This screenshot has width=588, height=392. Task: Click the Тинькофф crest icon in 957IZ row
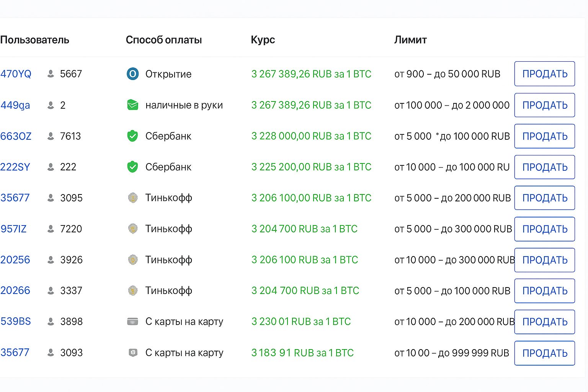(132, 229)
